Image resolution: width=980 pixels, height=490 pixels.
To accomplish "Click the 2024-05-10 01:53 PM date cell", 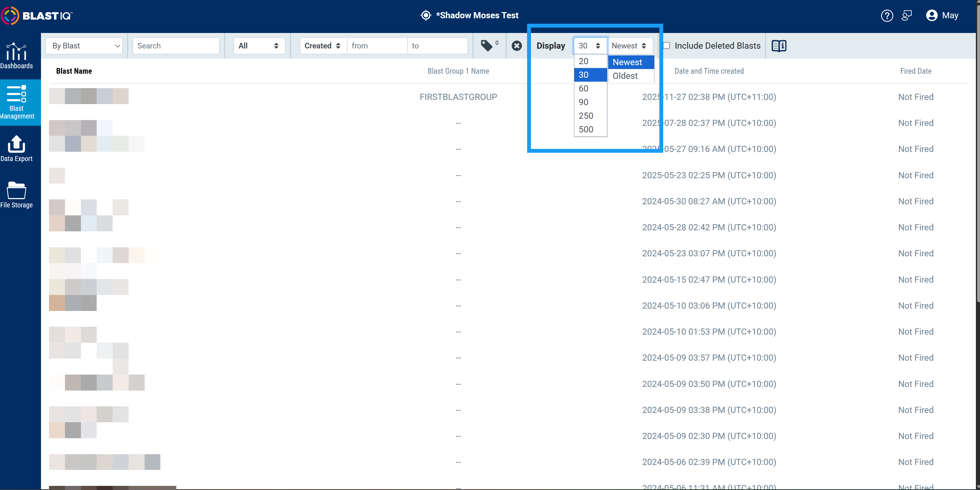I will click(709, 332).
